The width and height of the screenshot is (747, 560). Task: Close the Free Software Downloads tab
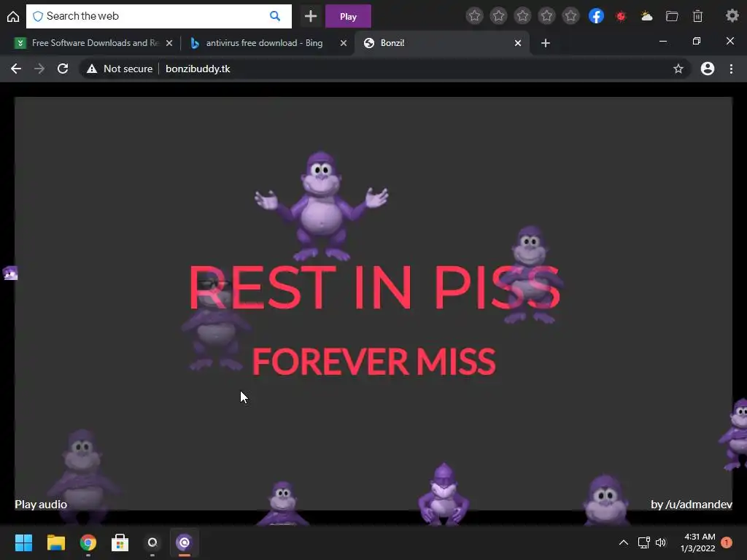[169, 43]
